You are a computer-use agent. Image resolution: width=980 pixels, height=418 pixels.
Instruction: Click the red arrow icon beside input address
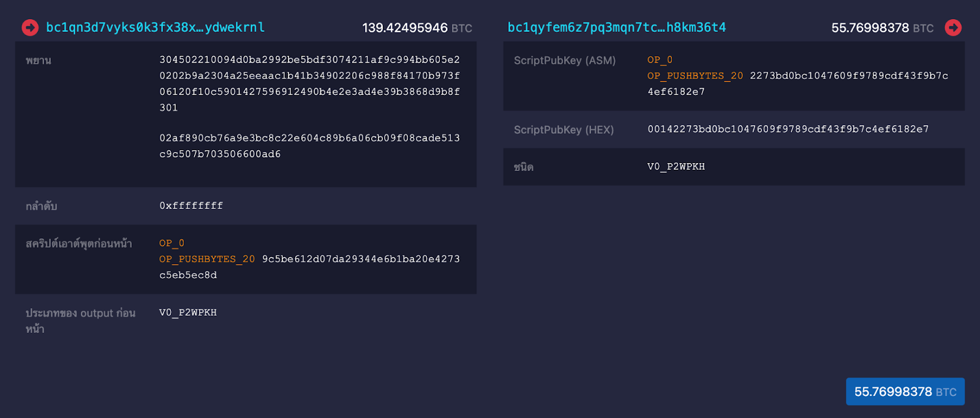[x=30, y=28]
